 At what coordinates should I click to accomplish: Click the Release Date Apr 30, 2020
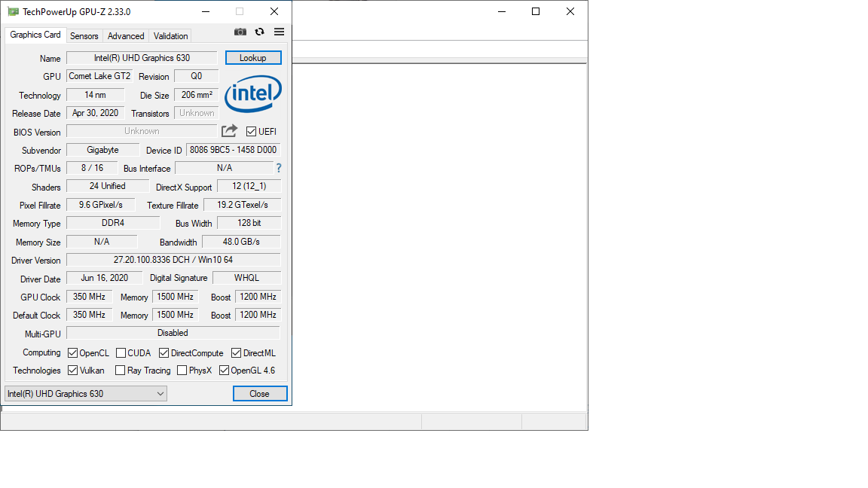(95, 113)
